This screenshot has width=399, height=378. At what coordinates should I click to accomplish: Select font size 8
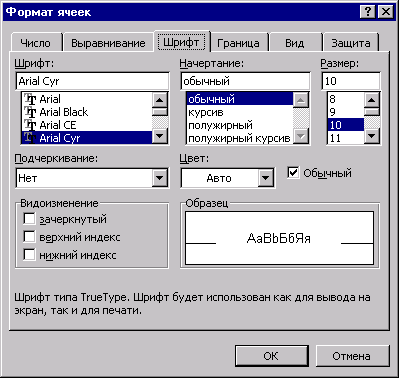[x=345, y=99]
